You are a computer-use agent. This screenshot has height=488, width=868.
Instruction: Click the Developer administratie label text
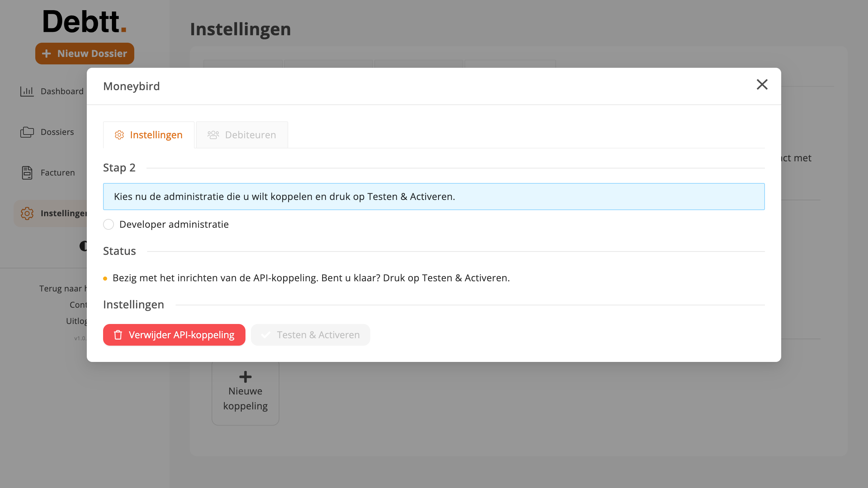(x=174, y=224)
